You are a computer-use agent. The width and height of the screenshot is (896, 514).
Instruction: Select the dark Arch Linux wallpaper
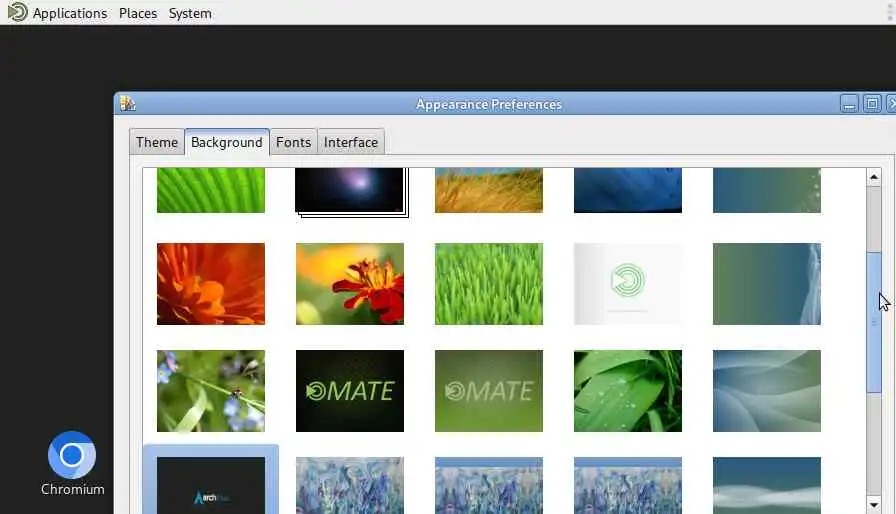(x=211, y=485)
